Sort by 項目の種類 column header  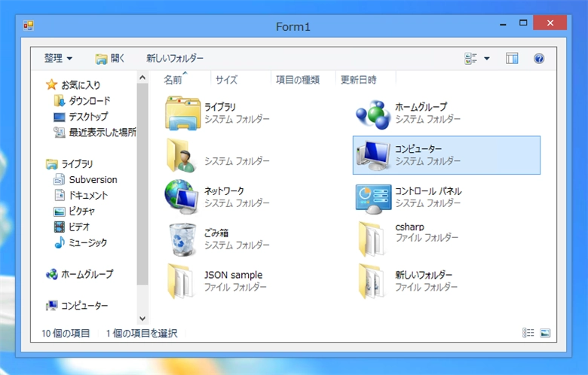pos(298,80)
